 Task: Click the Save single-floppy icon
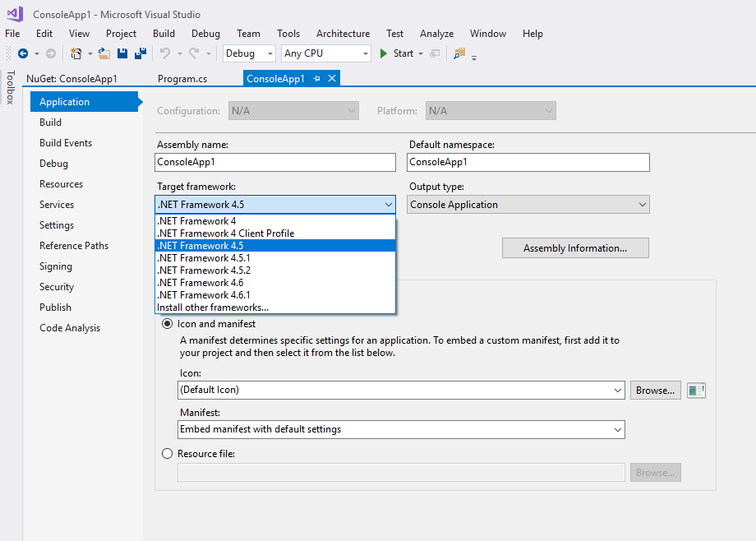click(122, 53)
